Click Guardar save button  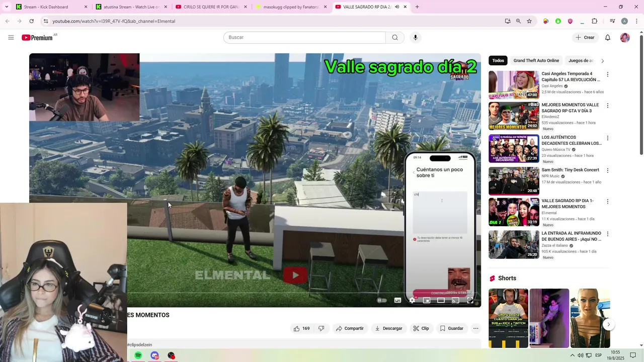coord(451,328)
